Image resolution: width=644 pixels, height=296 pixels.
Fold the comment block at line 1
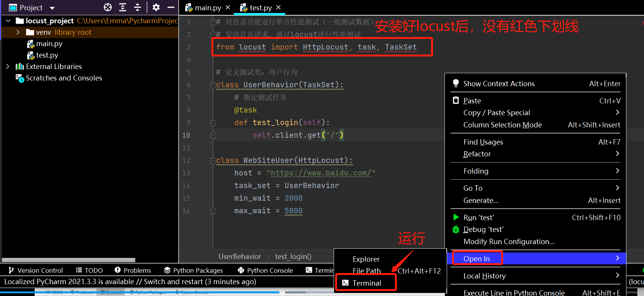(x=213, y=22)
